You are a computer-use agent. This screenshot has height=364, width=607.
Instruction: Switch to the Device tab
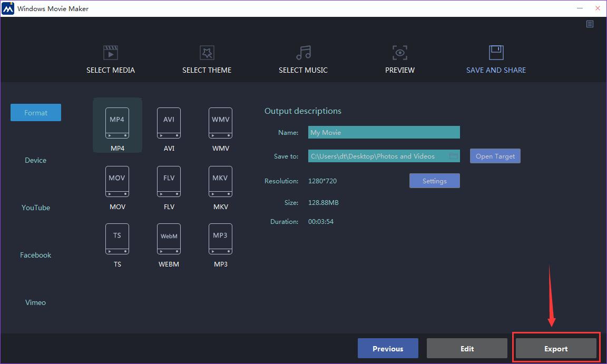coord(36,160)
